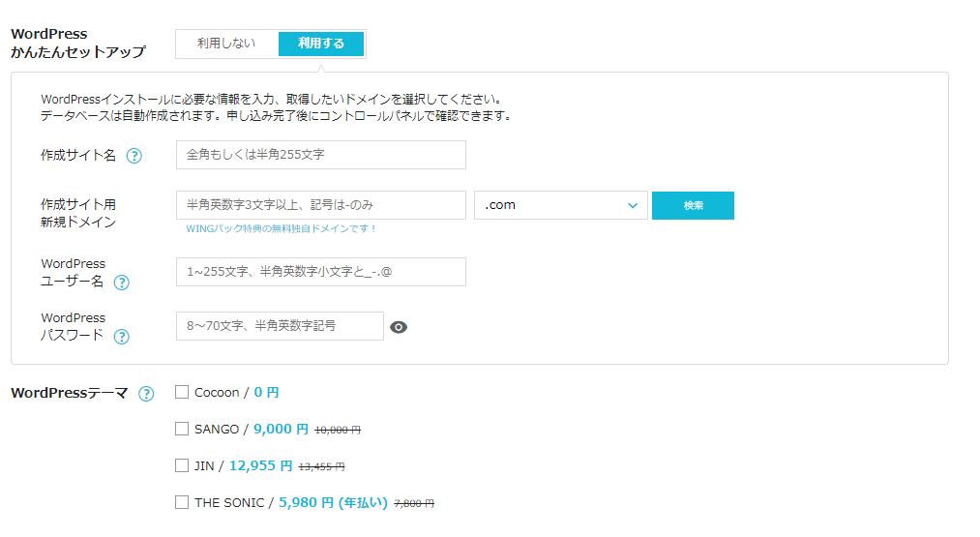Image resolution: width=980 pixels, height=537 pixels.
Task: Check the SANGO theme checkbox
Action: point(182,429)
